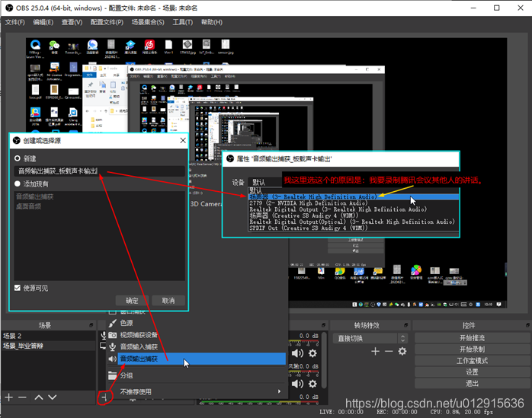Choose 默认 option in device list

point(353,190)
